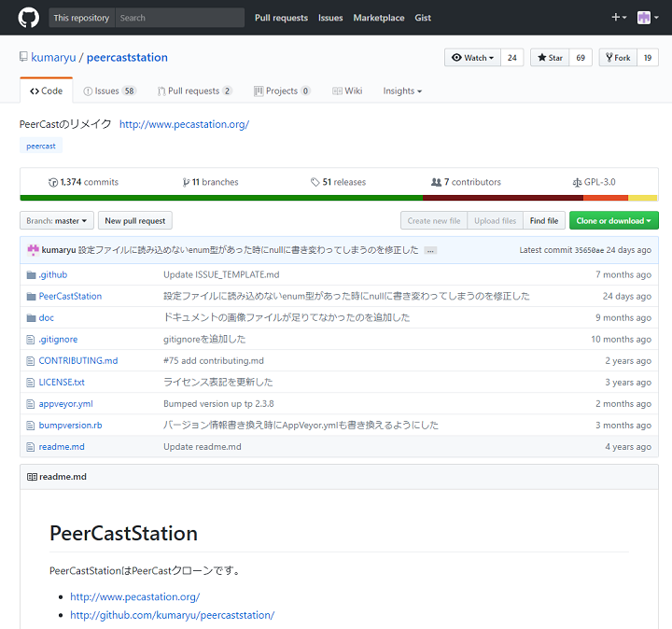Click the This repository search scope label

[81, 18]
